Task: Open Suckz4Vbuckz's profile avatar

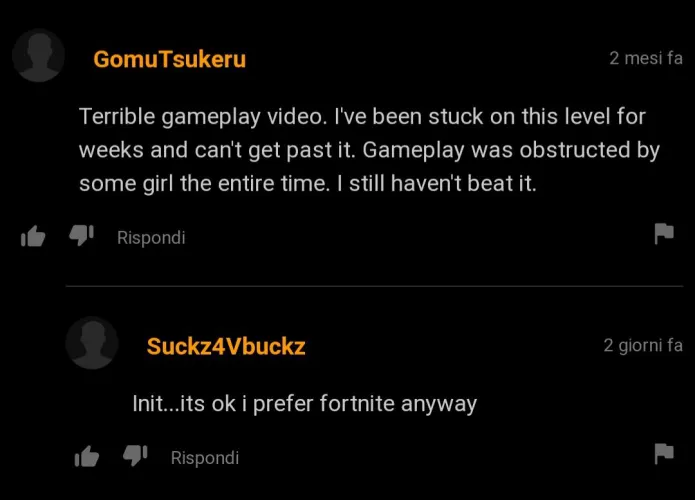Action: [92, 343]
